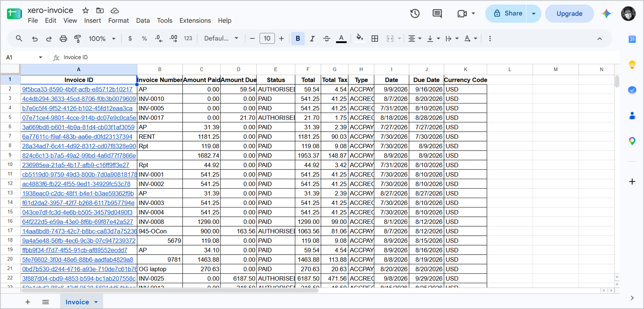Open the Format menu

(x=119, y=21)
